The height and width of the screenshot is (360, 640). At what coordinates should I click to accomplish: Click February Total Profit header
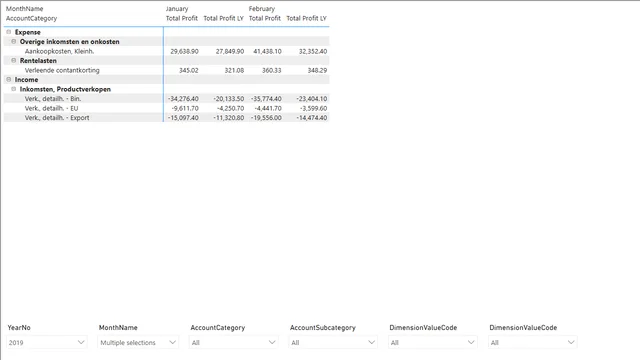264,18
